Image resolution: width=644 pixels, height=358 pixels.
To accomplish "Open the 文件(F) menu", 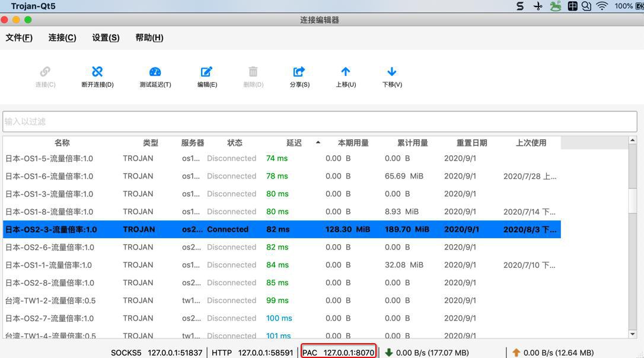I will point(19,38).
